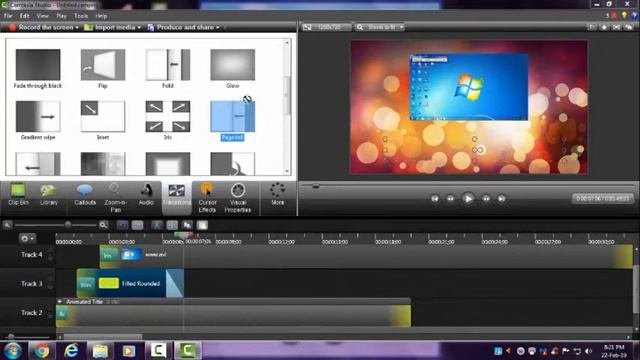
Task: Select the Filled Rounded callout clip
Action: pos(130,283)
